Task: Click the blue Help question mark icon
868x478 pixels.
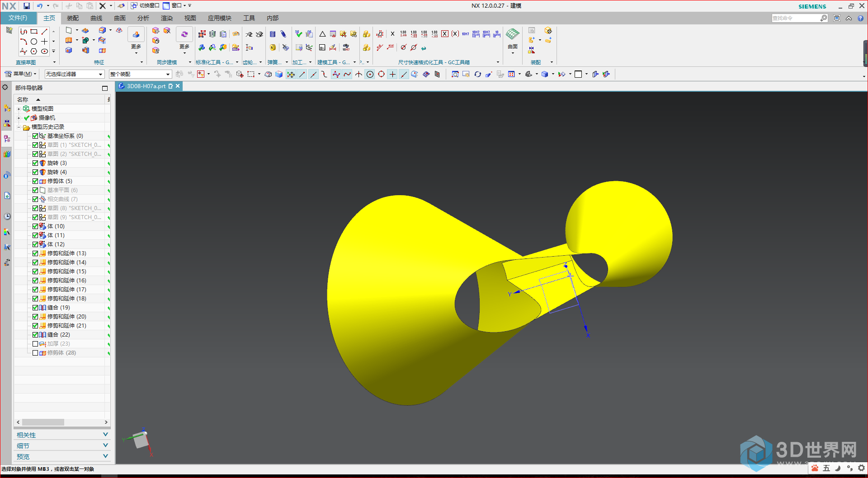Action: point(860,18)
